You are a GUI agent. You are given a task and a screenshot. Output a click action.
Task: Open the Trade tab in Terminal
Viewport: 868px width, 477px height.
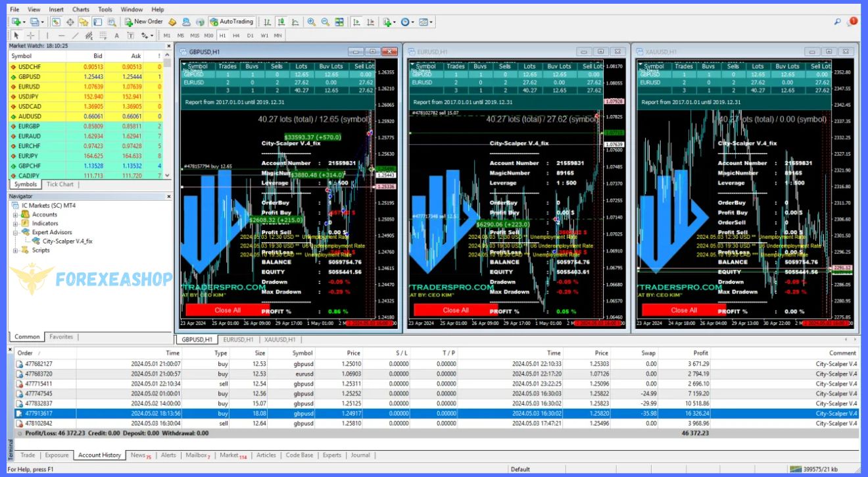[x=28, y=455]
